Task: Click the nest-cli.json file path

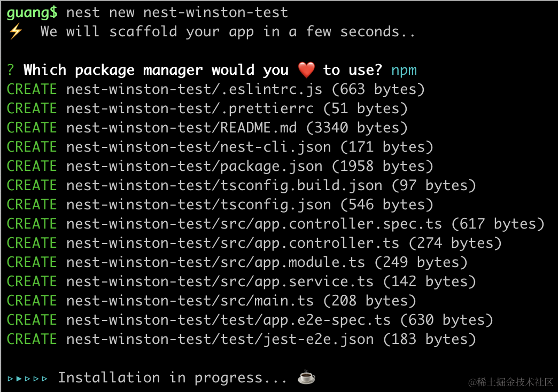Action: (199, 147)
